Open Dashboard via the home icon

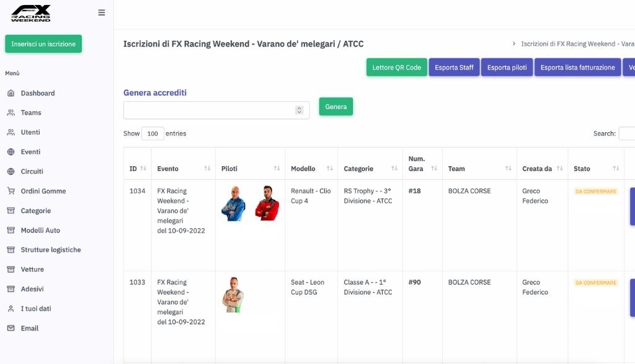[x=11, y=93]
